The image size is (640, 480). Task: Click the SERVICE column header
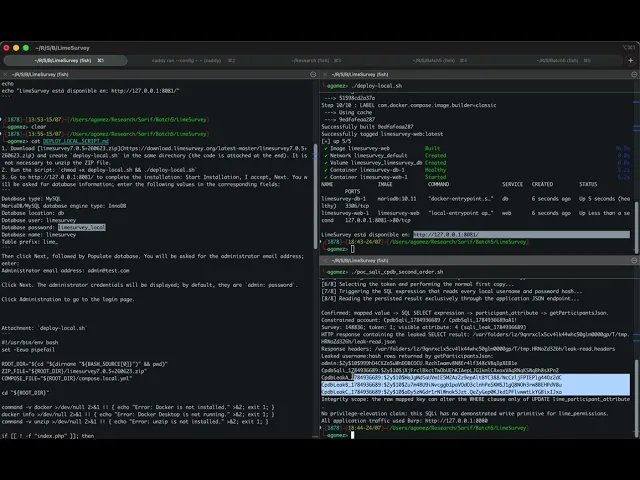pos(513,184)
